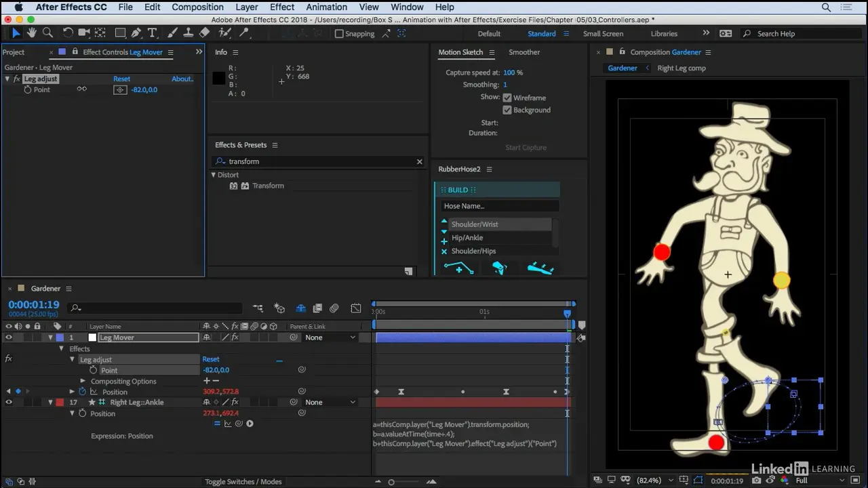Select the Pen tool
868x488 pixels.
[x=136, y=33]
